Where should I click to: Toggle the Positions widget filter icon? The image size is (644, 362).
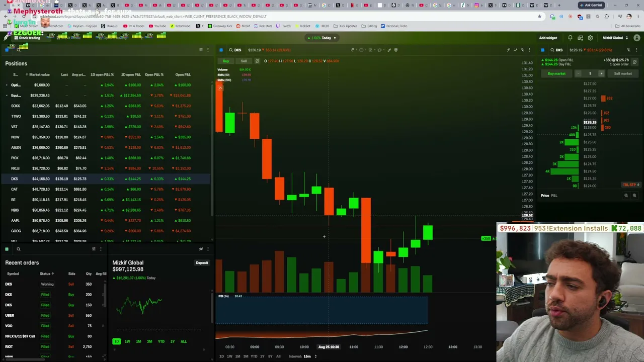point(201,50)
